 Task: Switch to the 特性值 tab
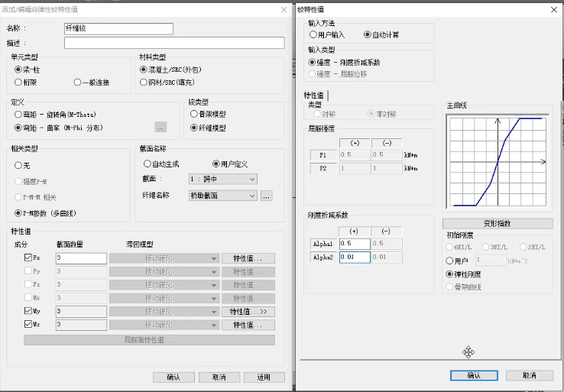(x=315, y=95)
